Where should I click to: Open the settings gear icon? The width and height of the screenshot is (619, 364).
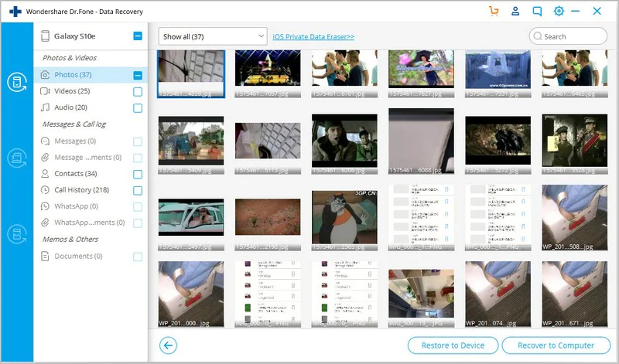(559, 11)
